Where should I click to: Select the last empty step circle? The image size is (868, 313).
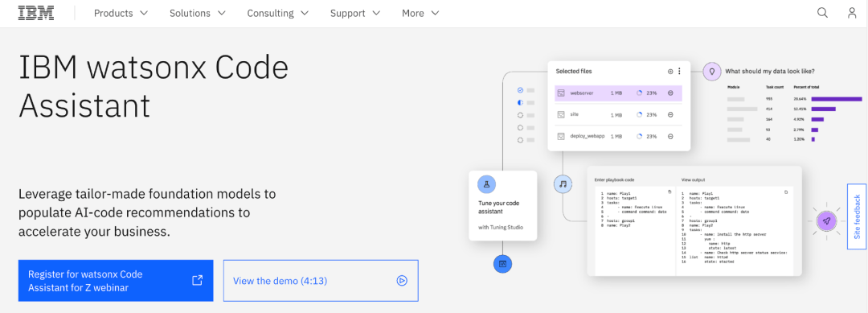(x=520, y=140)
